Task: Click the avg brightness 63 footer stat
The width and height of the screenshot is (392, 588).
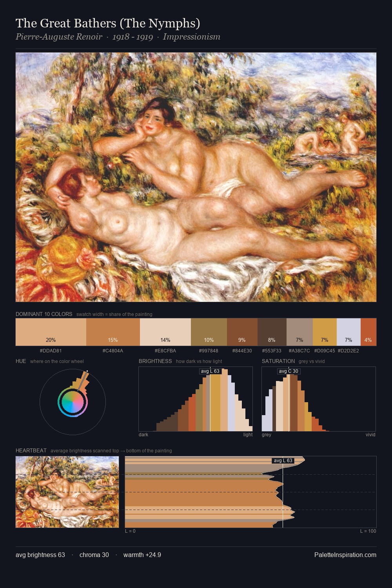Action: (x=40, y=555)
